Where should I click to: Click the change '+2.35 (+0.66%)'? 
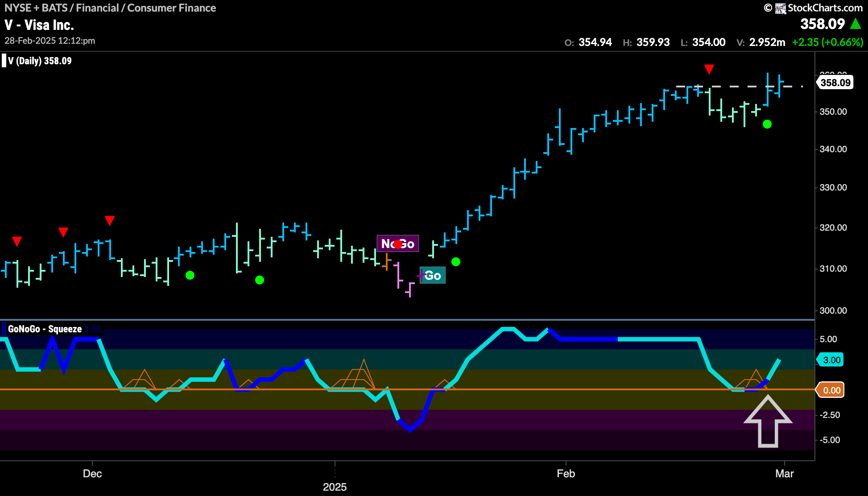(x=828, y=42)
